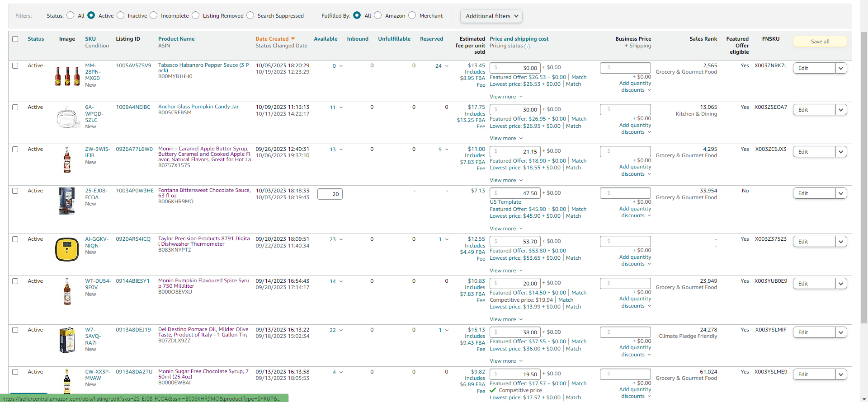
Task: Click the SKU column header
Action: pyautogui.click(x=90, y=39)
